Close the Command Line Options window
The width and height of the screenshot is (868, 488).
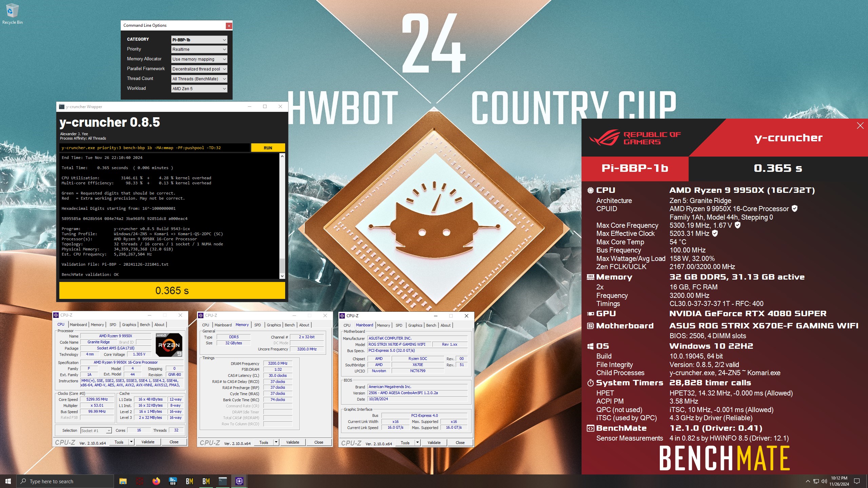pyautogui.click(x=229, y=26)
